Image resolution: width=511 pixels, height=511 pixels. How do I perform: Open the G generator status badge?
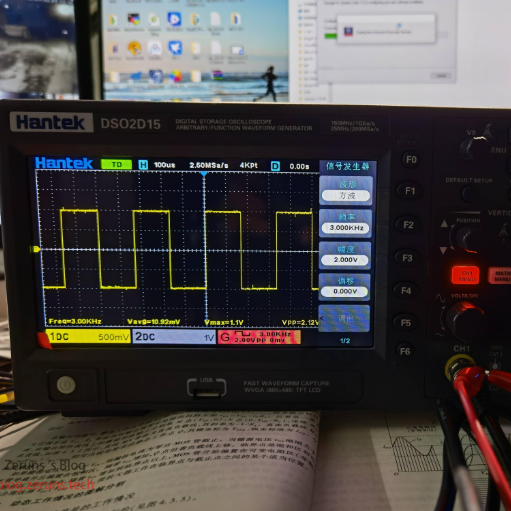click(259, 337)
